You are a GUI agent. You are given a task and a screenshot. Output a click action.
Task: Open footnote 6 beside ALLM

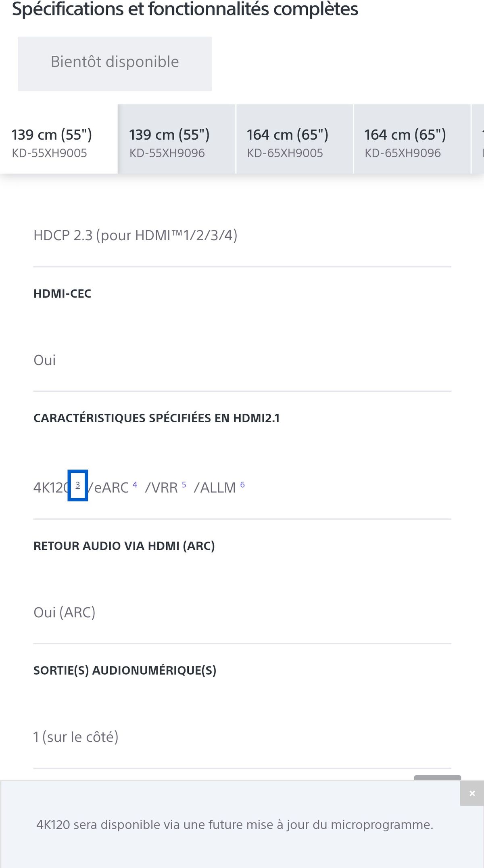click(x=242, y=484)
